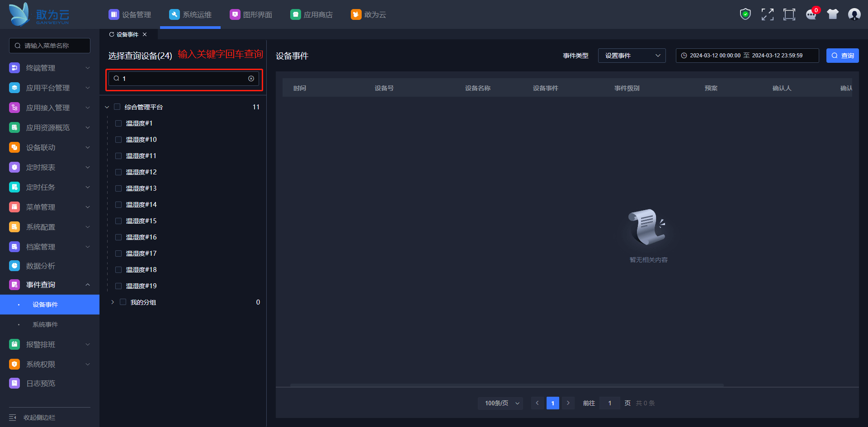Expand 系统配置 using its chevron
The width and height of the screenshot is (868, 427).
(x=88, y=227)
